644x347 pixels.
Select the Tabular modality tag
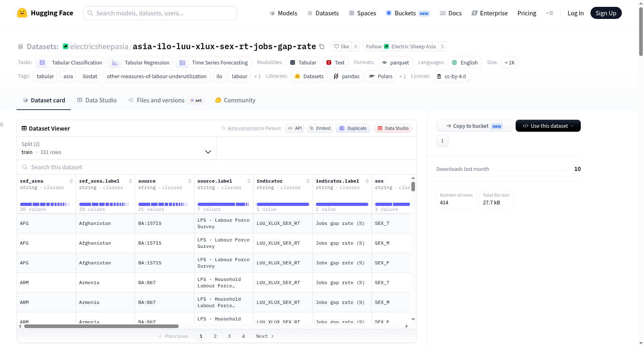(x=303, y=62)
